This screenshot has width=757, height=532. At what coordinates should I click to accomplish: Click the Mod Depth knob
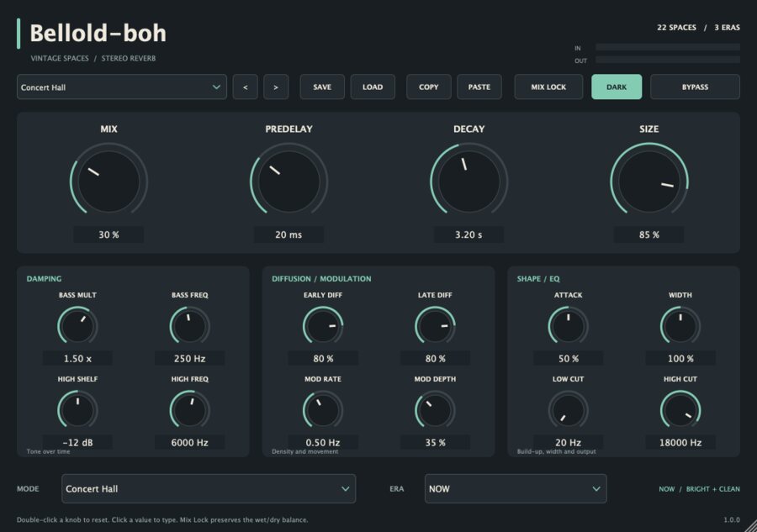(435, 410)
